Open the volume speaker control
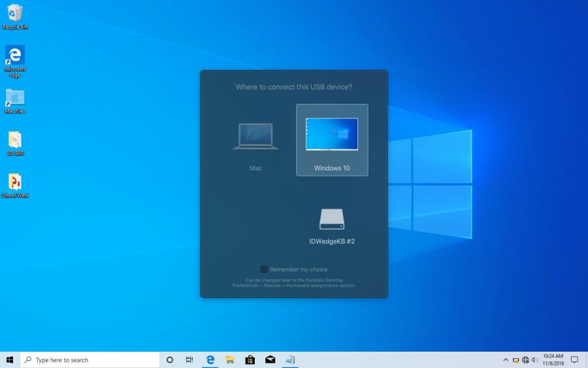 (x=535, y=360)
